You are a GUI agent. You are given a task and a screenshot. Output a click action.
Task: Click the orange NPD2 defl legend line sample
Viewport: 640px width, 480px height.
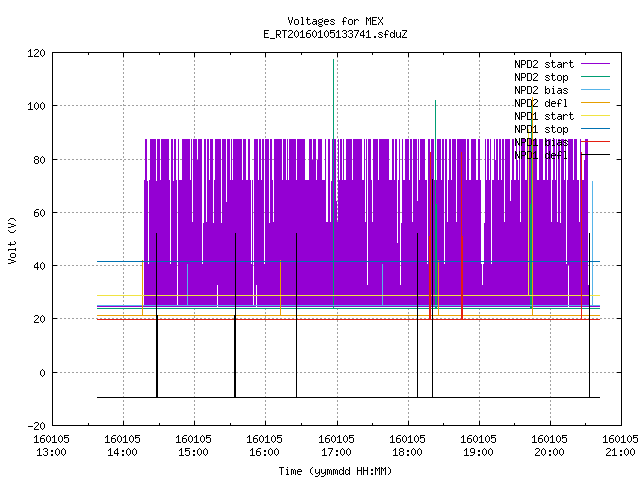point(595,102)
